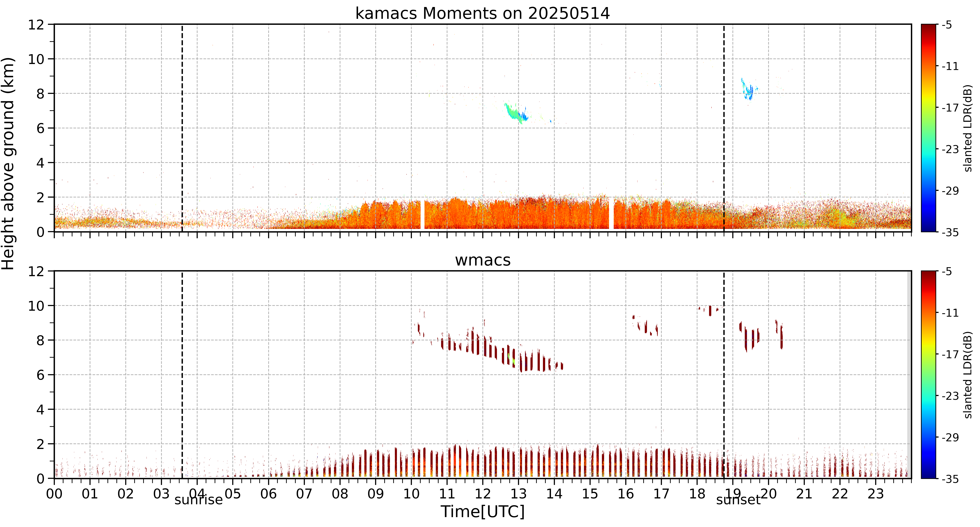The image size is (980, 527).
Task: Click the "21" hour tick label
Action: pyautogui.click(x=804, y=494)
